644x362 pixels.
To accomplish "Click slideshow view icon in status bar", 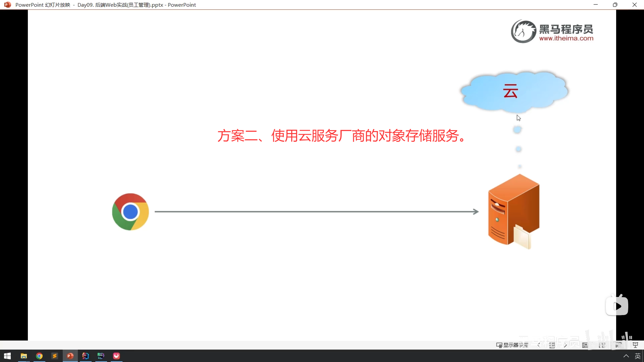I will [635, 345].
